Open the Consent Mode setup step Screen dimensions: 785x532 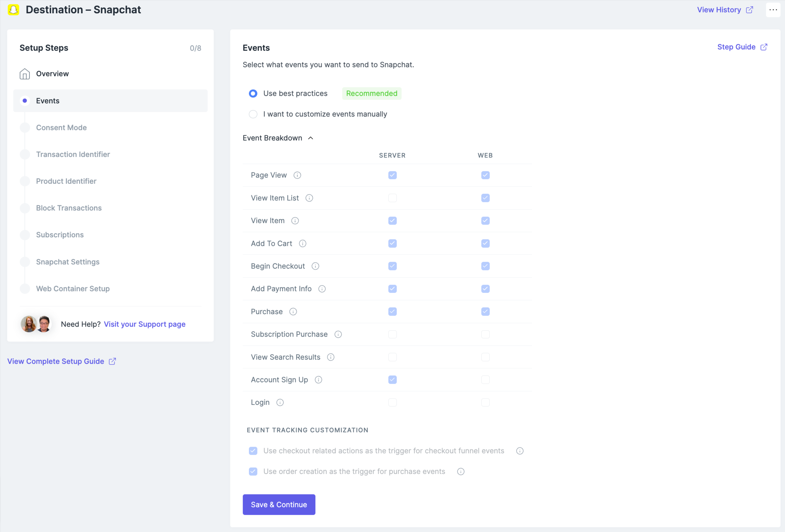[61, 128]
